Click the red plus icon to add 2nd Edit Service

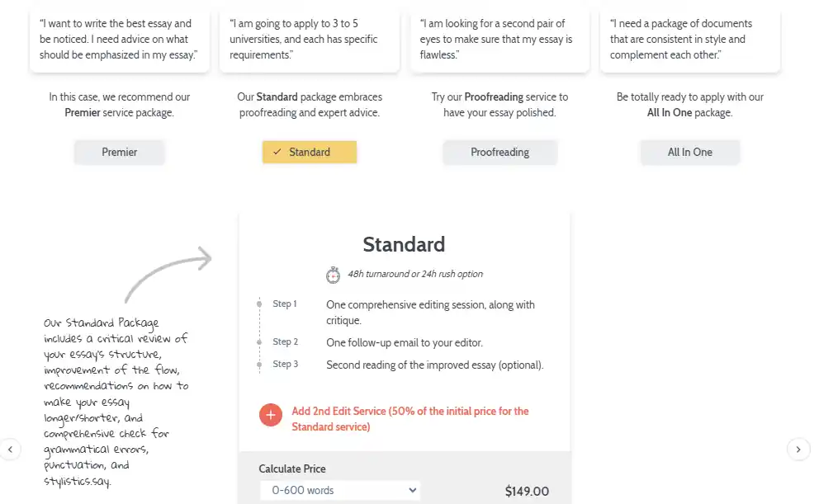(270, 415)
